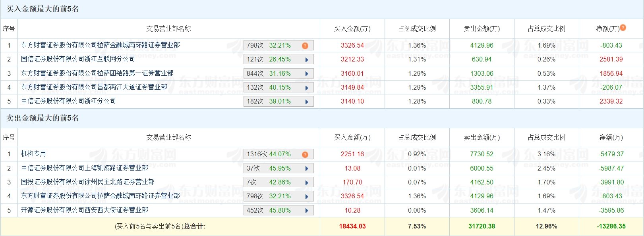Select the 买入金额最大的前5名 section title
This screenshot has height=236, width=644.
tap(43, 9)
